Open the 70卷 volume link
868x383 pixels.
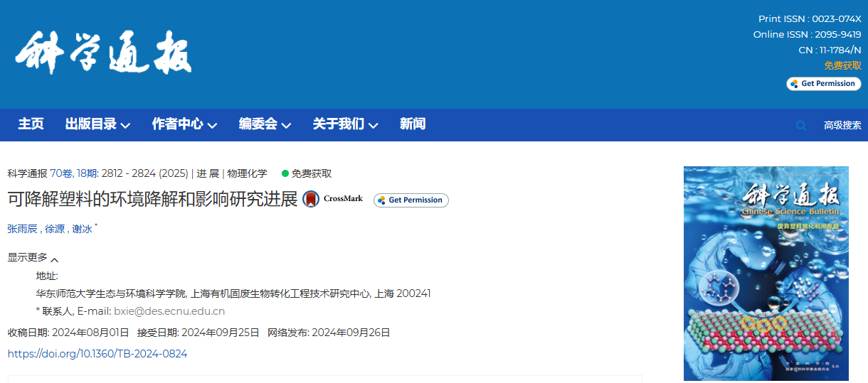pyautogui.click(x=60, y=173)
